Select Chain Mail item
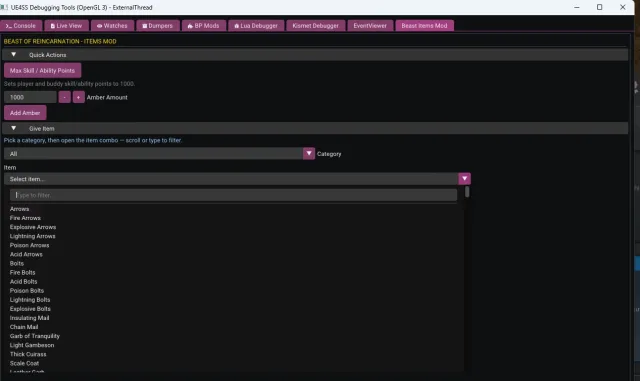Image resolution: width=640 pixels, height=381 pixels. point(24,327)
